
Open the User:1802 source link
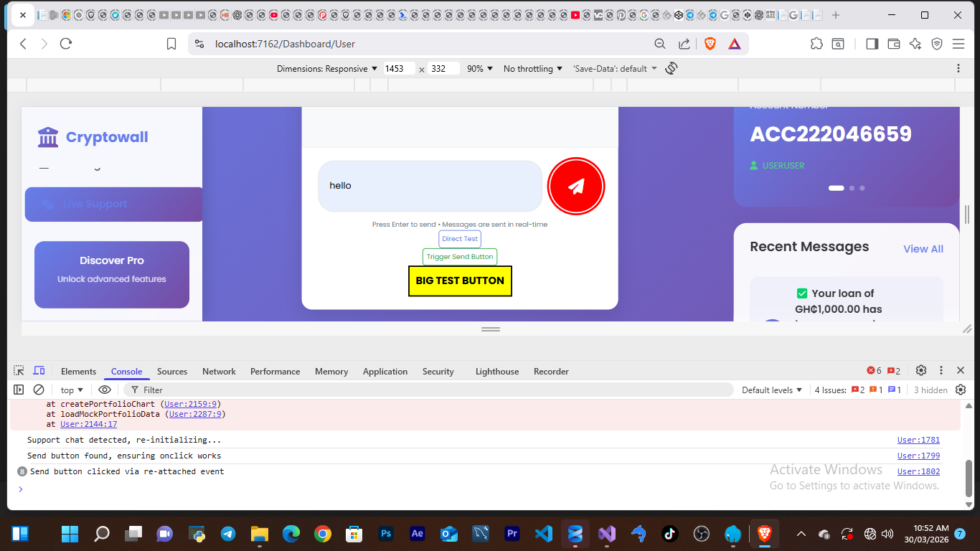click(918, 471)
